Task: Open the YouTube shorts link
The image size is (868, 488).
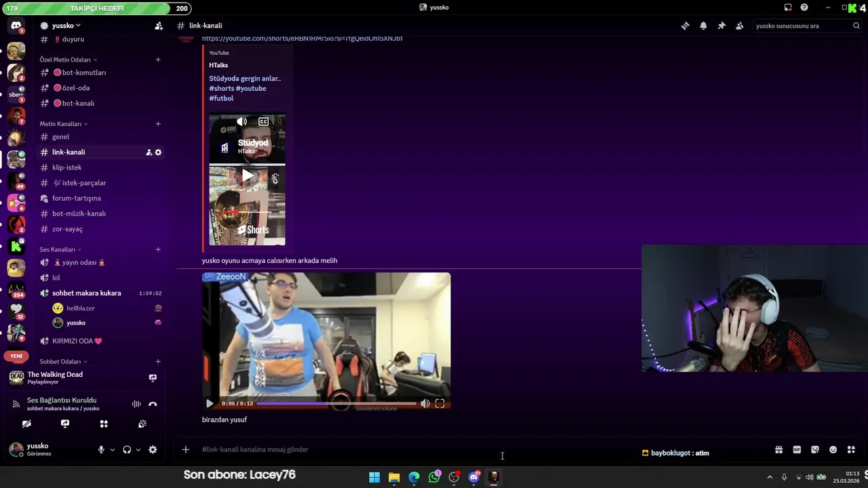Action: (302, 38)
